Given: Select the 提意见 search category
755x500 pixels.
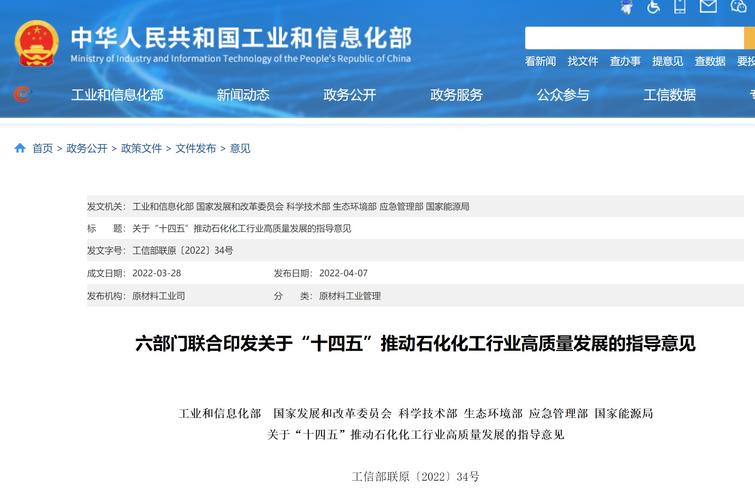Looking at the screenshot, I should pyautogui.click(x=667, y=61).
